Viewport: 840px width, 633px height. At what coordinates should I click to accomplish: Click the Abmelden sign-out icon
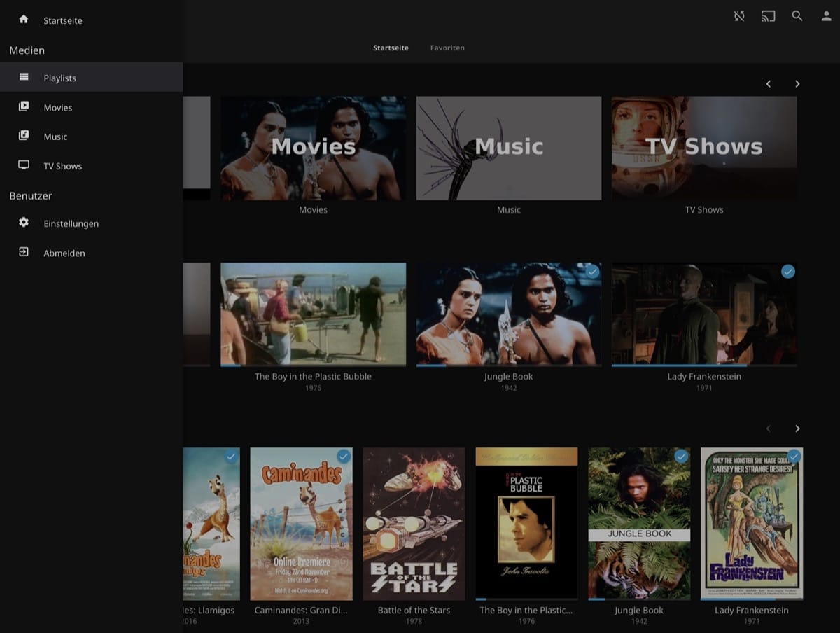24,252
